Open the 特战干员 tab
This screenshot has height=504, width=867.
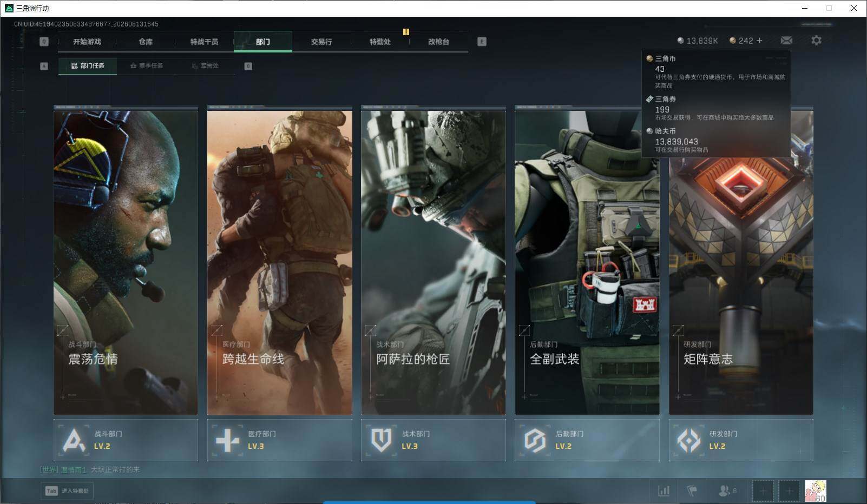pos(204,42)
